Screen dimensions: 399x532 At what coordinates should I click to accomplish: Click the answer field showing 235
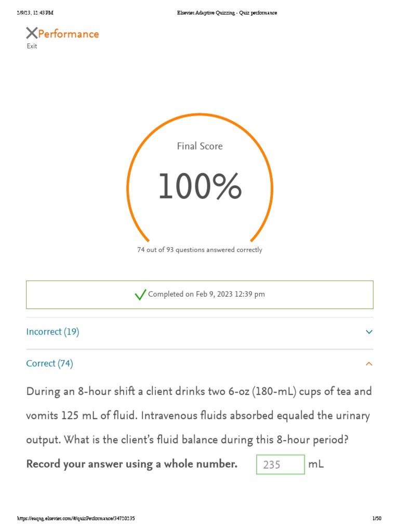pyautogui.click(x=280, y=464)
